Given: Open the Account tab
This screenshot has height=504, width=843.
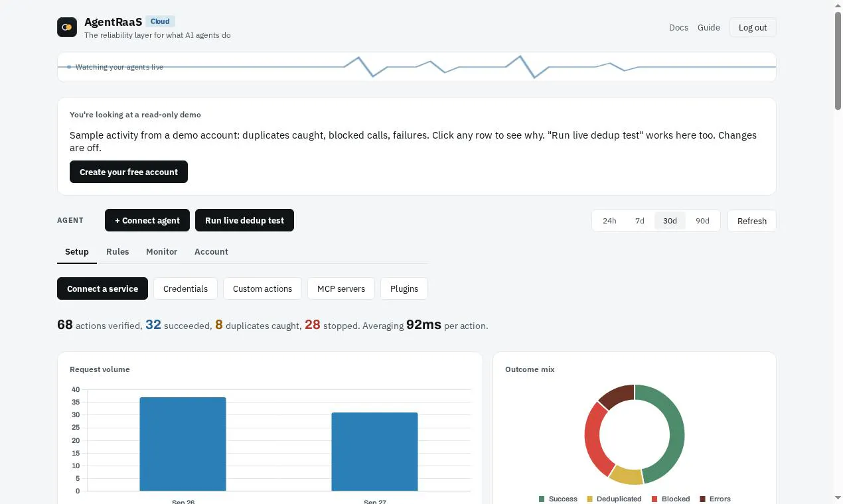Looking at the screenshot, I should [x=211, y=252].
